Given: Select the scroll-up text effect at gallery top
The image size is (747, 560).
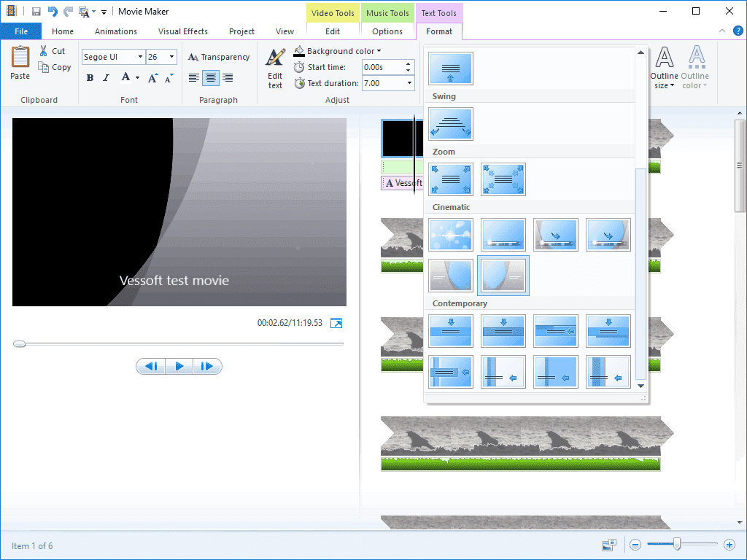Looking at the screenshot, I should coord(451,69).
